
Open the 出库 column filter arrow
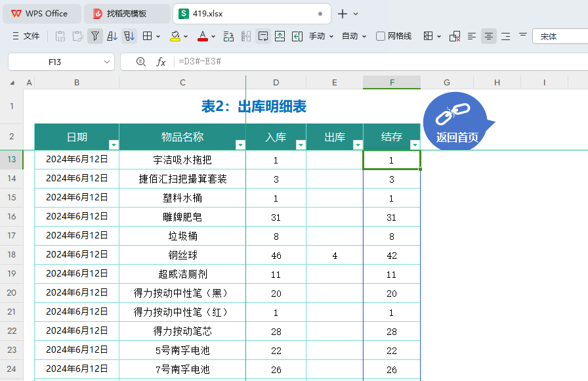click(358, 145)
